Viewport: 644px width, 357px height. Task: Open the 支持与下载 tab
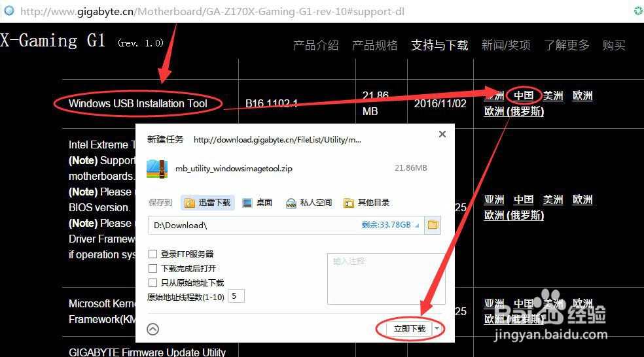point(439,45)
